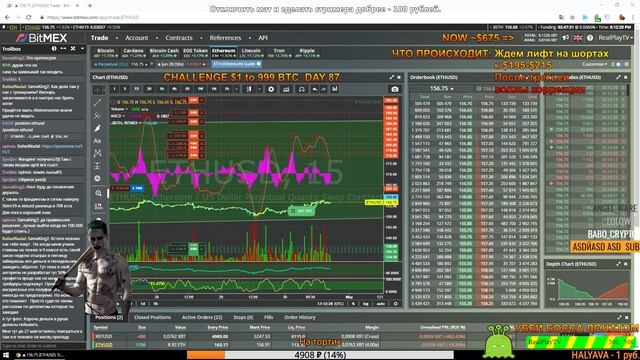Click the BitMEX logo
Image resolution: width=640 pixels, height=360 pixels.
coord(41,38)
